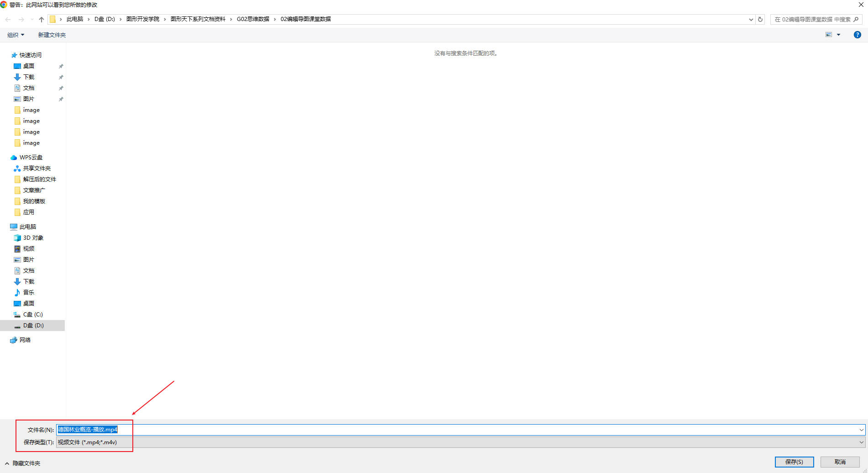Select 3D 对象 in the navigation pane
This screenshot has height=473, width=868.
pyautogui.click(x=33, y=238)
